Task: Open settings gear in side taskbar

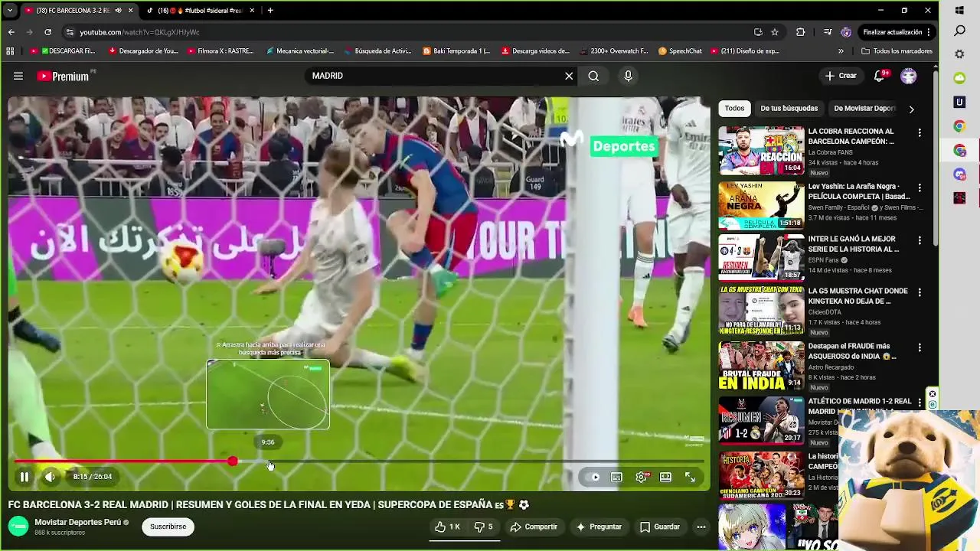Action: (959, 54)
